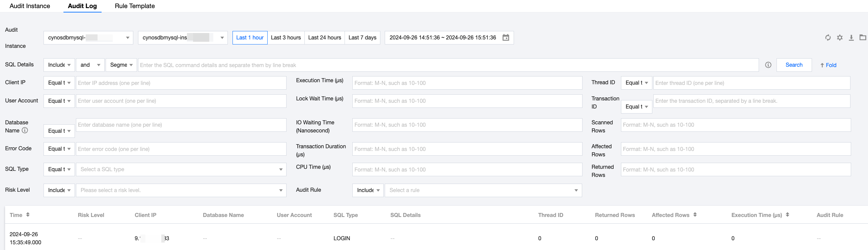Sort by Affected Rows column

click(695, 215)
